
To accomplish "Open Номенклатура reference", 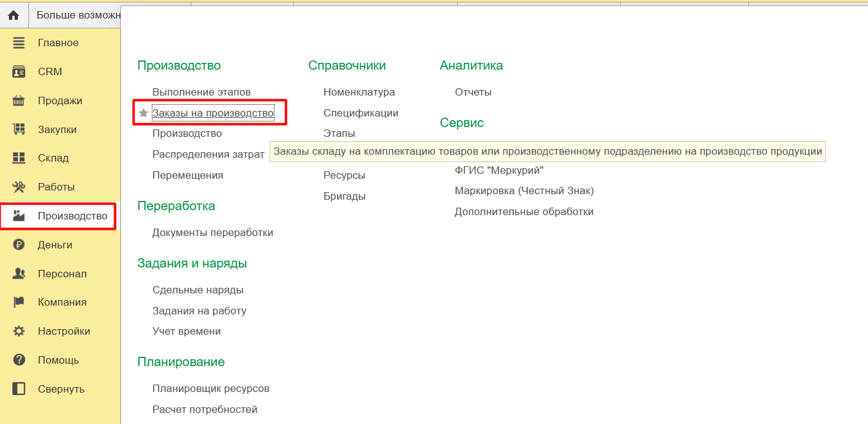I will click(359, 92).
